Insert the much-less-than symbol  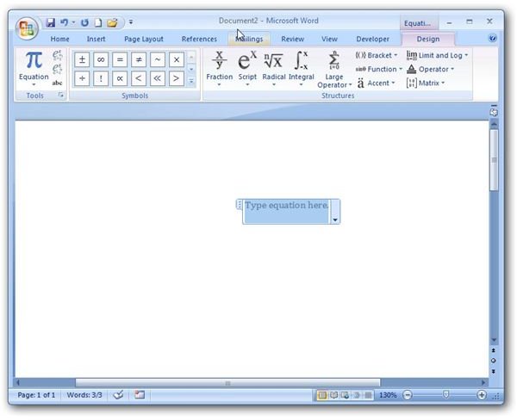click(158, 78)
